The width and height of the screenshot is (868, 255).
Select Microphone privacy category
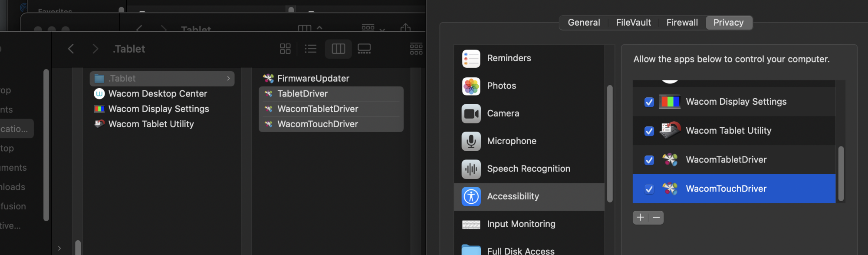pyautogui.click(x=529, y=141)
